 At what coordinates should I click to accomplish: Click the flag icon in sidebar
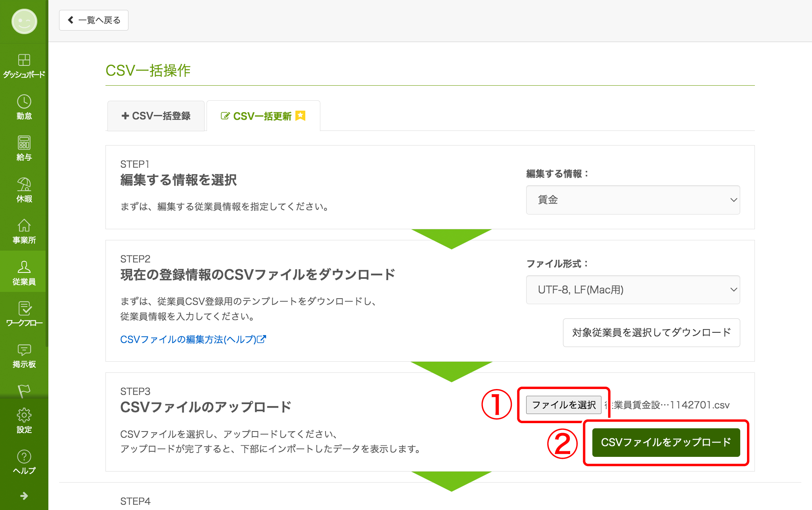pyautogui.click(x=24, y=391)
